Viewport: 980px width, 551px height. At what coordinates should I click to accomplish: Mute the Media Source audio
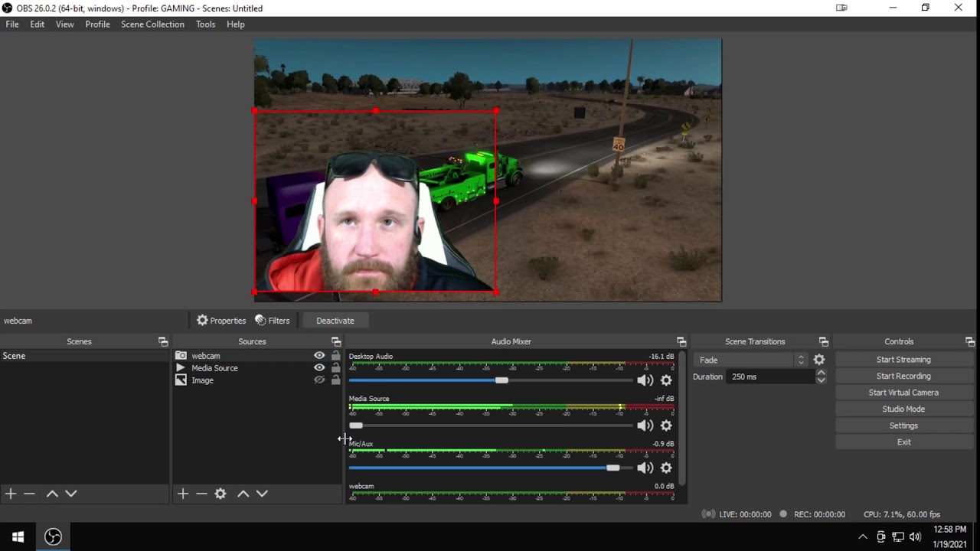click(x=645, y=425)
